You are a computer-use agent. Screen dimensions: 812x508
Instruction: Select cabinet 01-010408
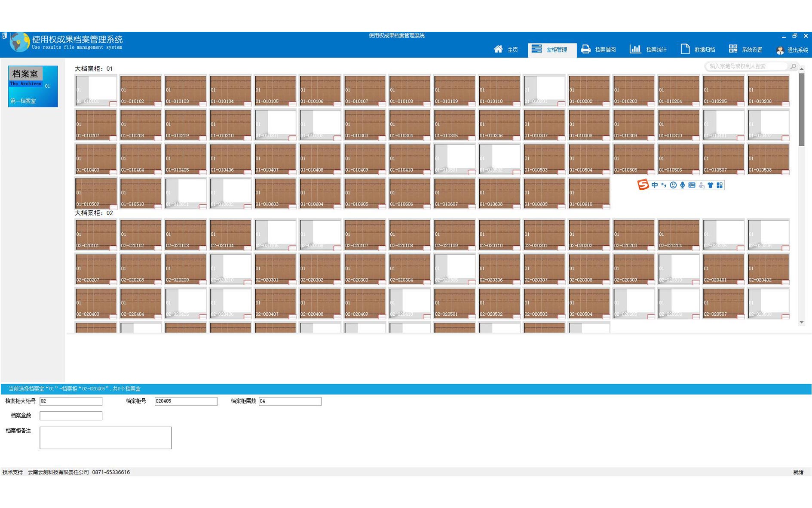coord(320,159)
